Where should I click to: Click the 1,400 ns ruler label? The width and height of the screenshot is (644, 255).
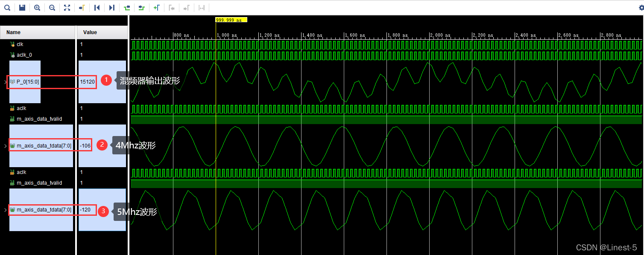pos(312,35)
